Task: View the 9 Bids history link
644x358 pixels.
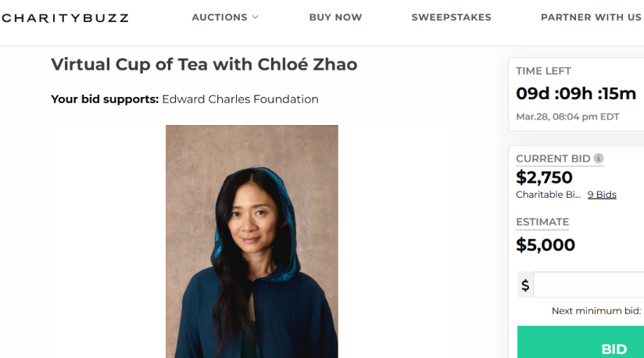Action: point(602,195)
